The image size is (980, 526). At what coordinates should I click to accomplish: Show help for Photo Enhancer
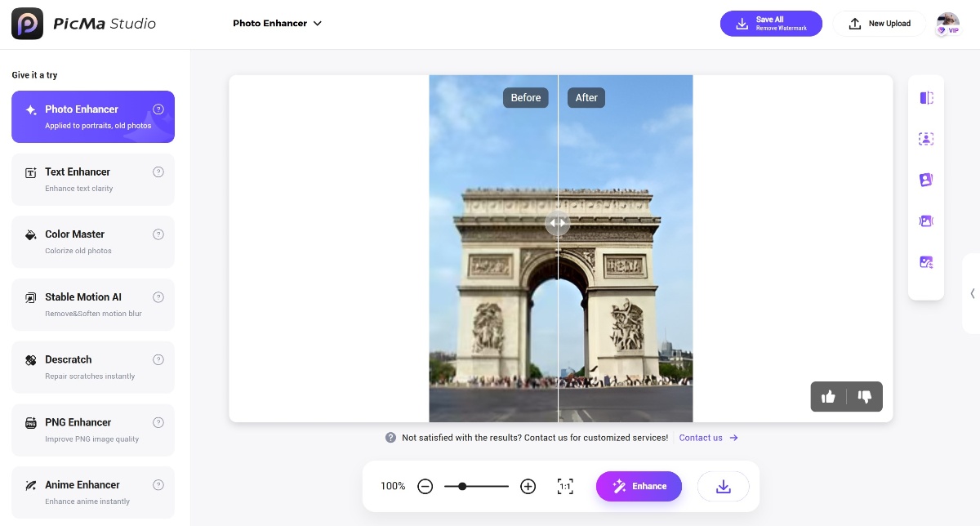pyautogui.click(x=158, y=109)
